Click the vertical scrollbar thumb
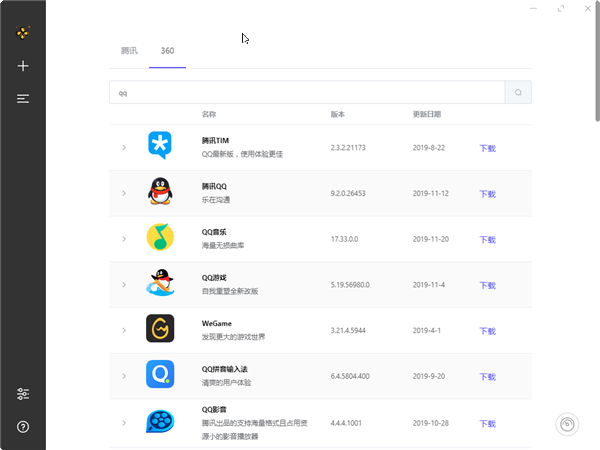 [597, 61]
